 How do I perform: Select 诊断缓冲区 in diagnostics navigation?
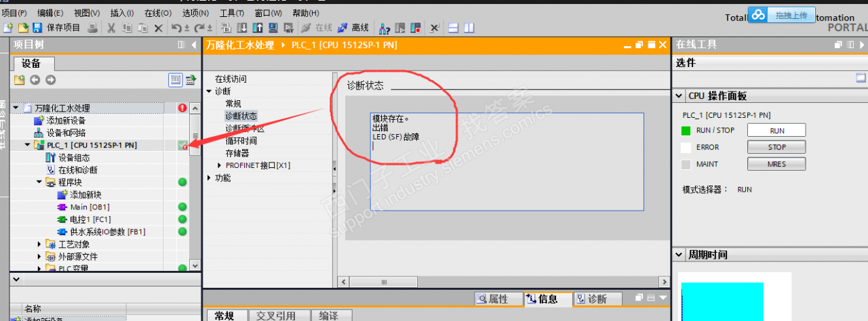[x=245, y=128]
